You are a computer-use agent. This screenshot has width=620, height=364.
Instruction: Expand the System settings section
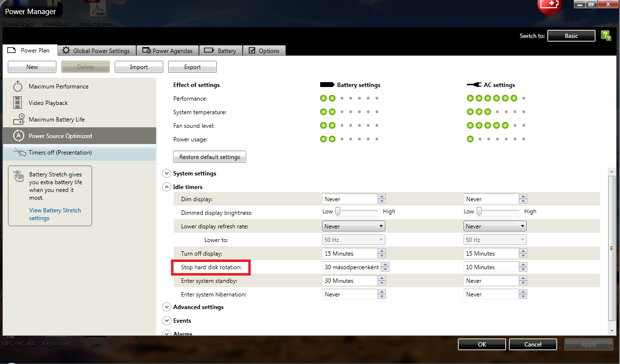pyautogui.click(x=167, y=173)
